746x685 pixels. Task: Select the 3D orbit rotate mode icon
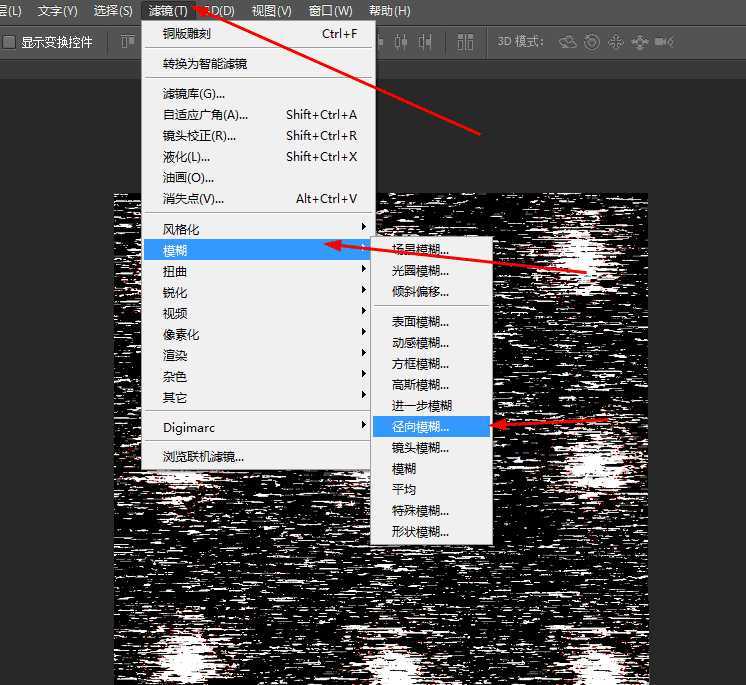click(x=567, y=42)
